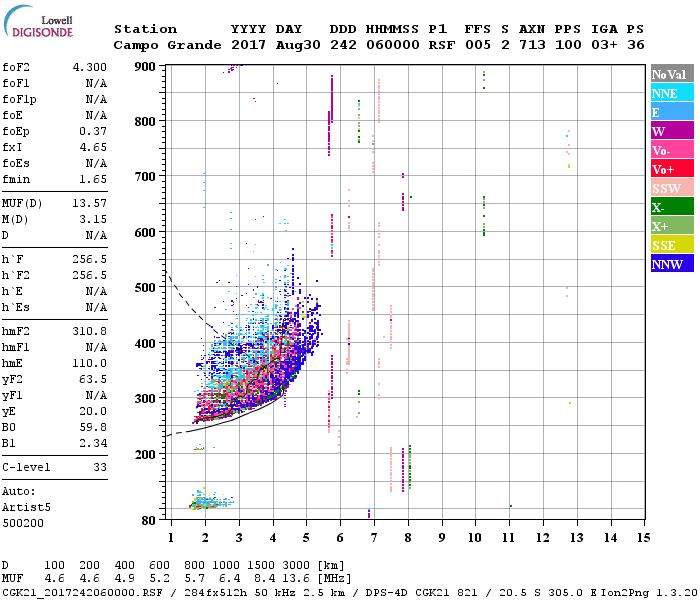Select the Vo- pink legend swatch
The height and width of the screenshot is (600, 700).
pyautogui.click(x=672, y=150)
